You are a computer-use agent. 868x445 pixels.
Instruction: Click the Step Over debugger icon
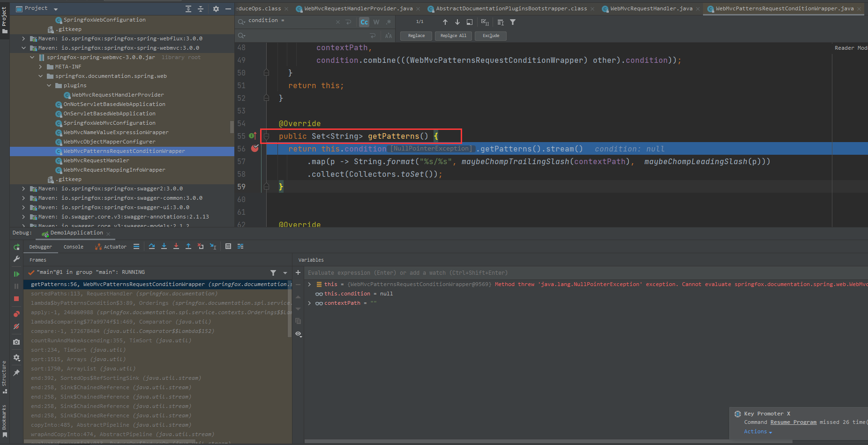[x=152, y=246]
